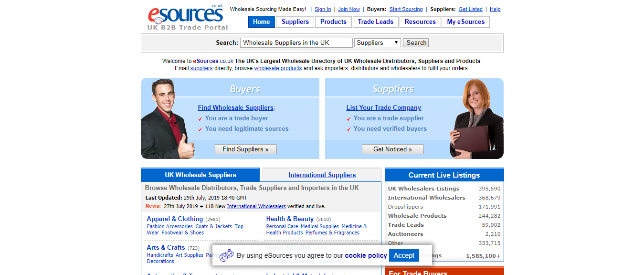Click the cookie icon in the consent banner
The image size is (644, 275).
(x=226, y=255)
